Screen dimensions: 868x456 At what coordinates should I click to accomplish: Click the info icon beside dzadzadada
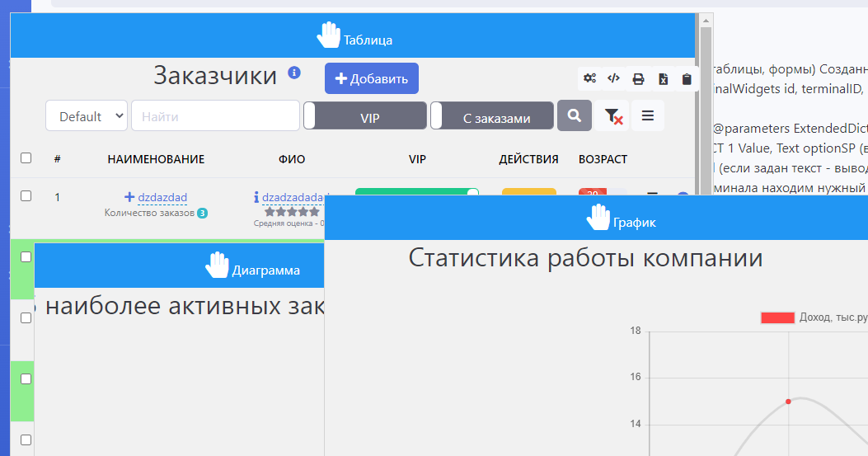point(256,197)
